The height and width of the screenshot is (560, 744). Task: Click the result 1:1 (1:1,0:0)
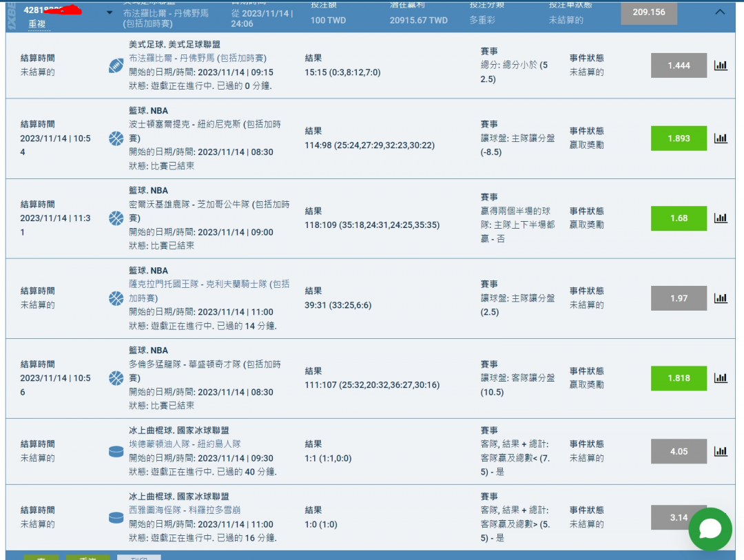pyautogui.click(x=328, y=458)
